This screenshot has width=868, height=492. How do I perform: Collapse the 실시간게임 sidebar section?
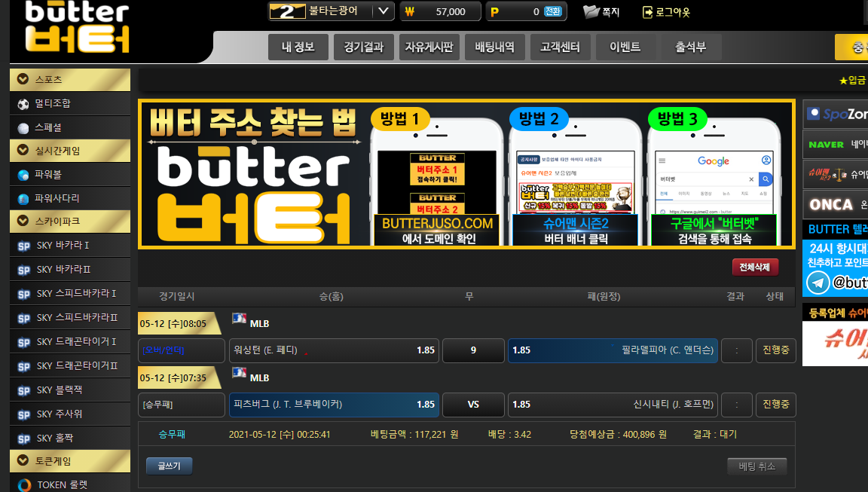pos(23,151)
